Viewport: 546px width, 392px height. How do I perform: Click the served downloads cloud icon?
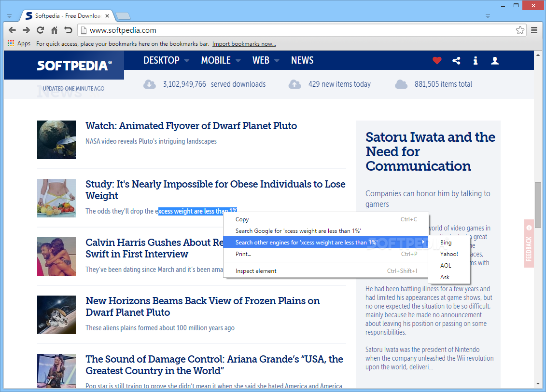150,84
